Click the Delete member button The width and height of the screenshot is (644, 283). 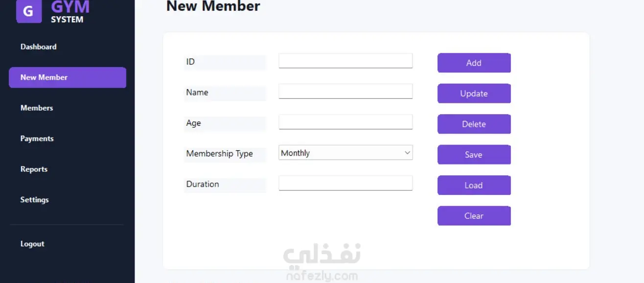(474, 124)
